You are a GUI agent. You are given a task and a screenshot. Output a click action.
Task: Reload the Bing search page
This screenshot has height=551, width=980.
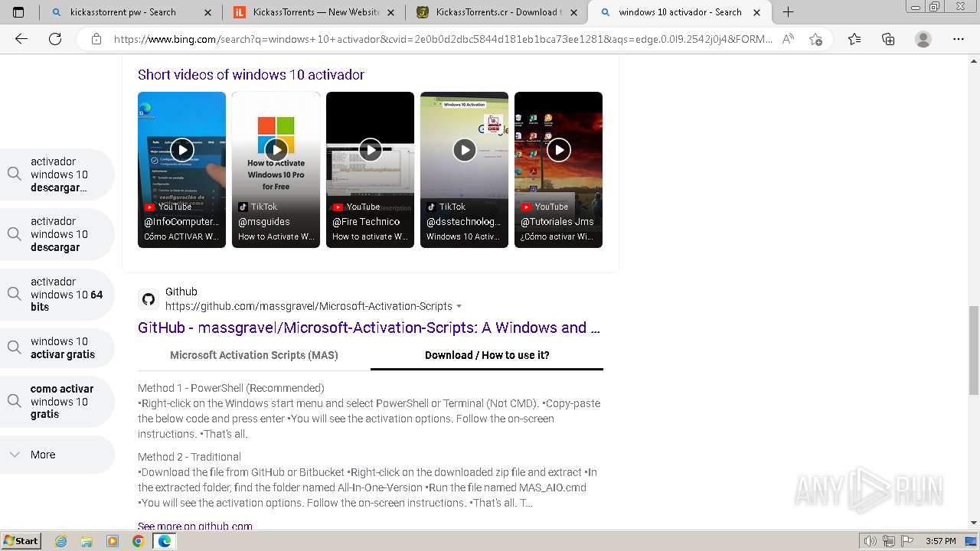click(x=55, y=39)
